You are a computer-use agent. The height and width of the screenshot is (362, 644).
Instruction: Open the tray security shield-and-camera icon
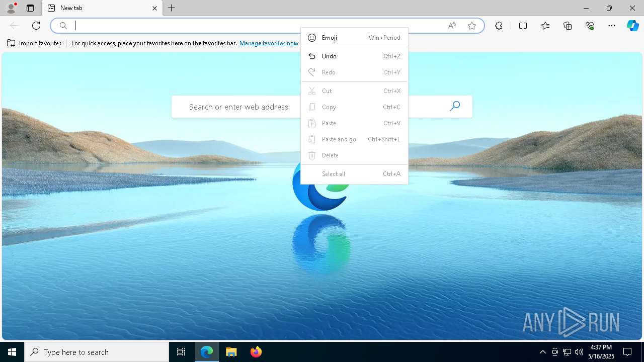[555, 352]
